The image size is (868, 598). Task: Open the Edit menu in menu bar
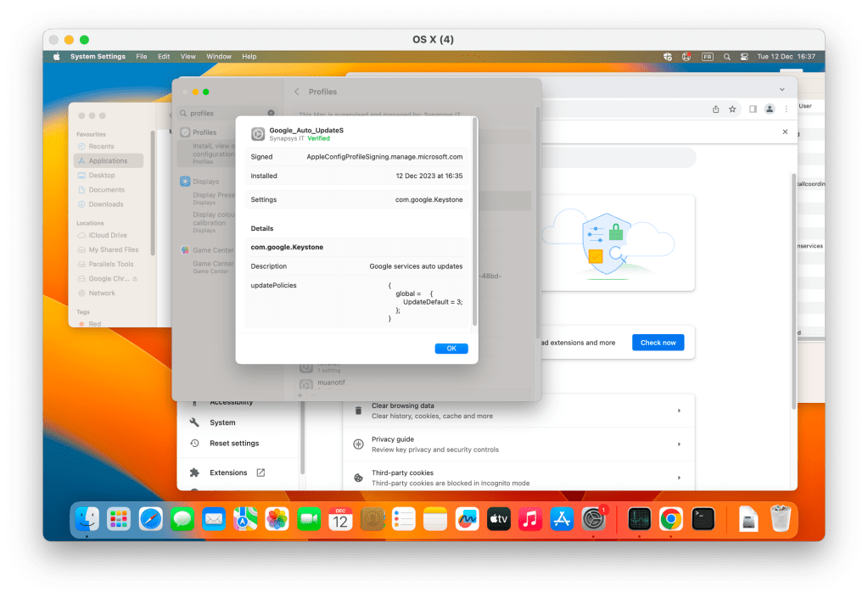click(164, 57)
